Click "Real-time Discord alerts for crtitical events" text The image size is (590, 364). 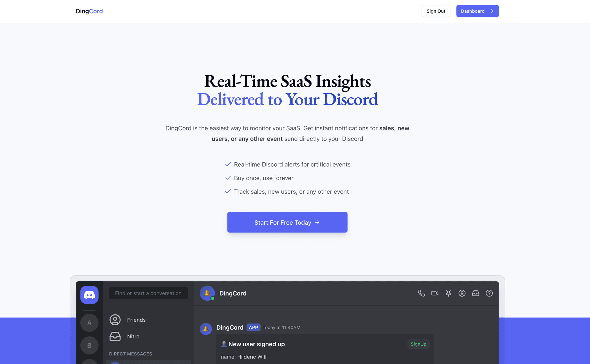(292, 165)
